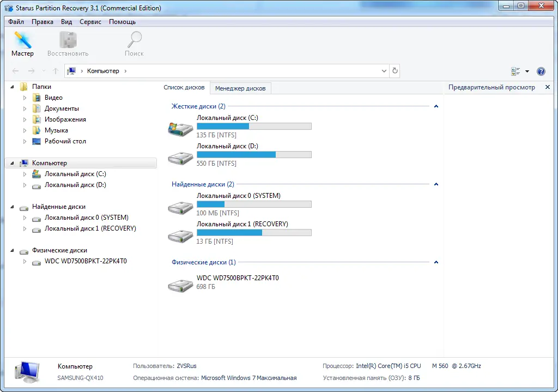
Task: Click the refresh icon beside the address bar
Action: (395, 71)
